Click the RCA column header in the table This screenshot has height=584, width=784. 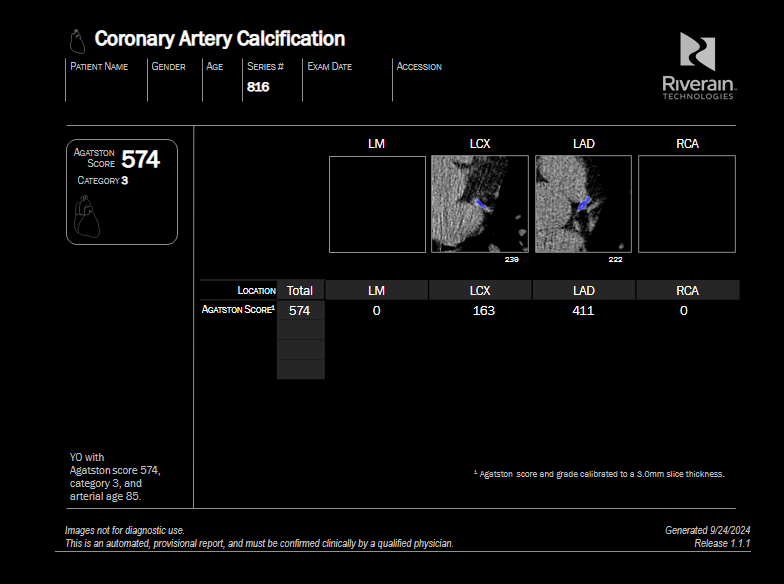[688, 290]
